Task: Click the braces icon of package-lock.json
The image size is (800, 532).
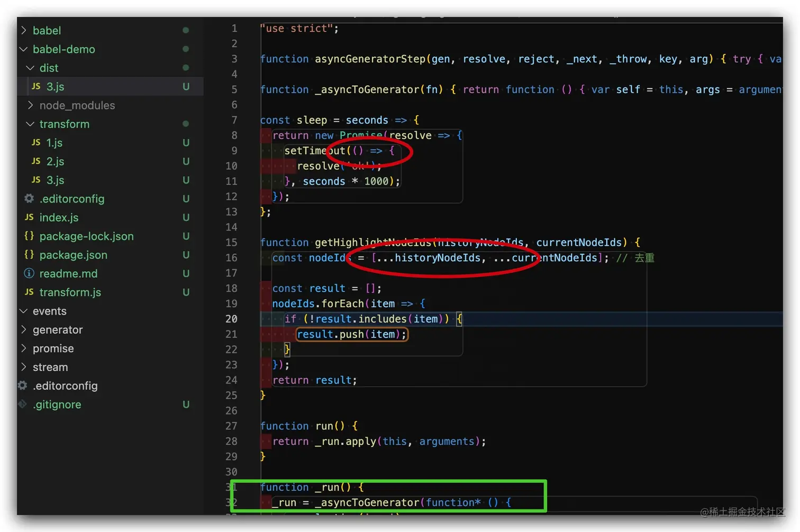Action: coord(30,236)
